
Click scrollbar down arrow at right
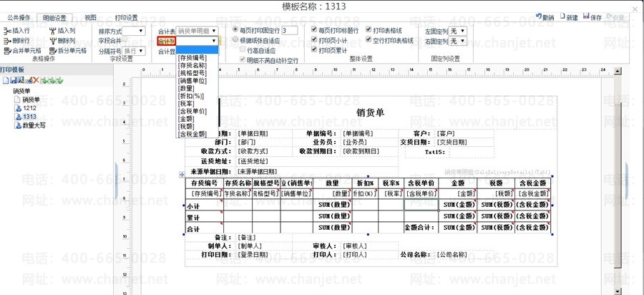618,291
